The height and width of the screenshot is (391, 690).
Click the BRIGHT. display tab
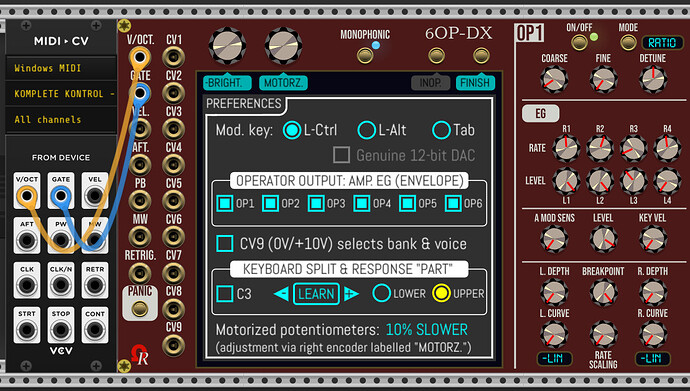coord(227,82)
